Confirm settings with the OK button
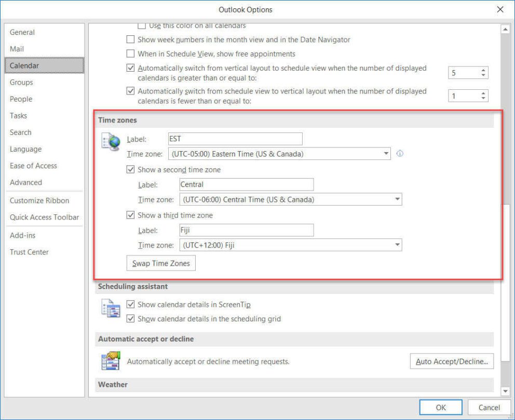 440,407
